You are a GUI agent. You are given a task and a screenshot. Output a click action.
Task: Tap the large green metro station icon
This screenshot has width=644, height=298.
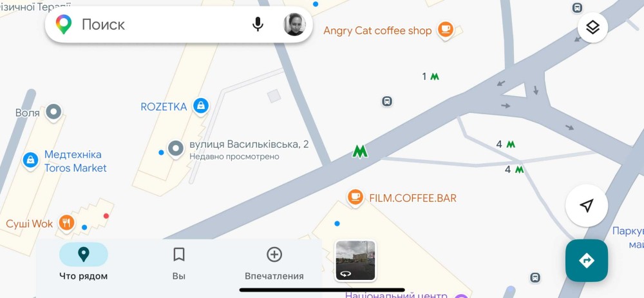click(x=360, y=152)
